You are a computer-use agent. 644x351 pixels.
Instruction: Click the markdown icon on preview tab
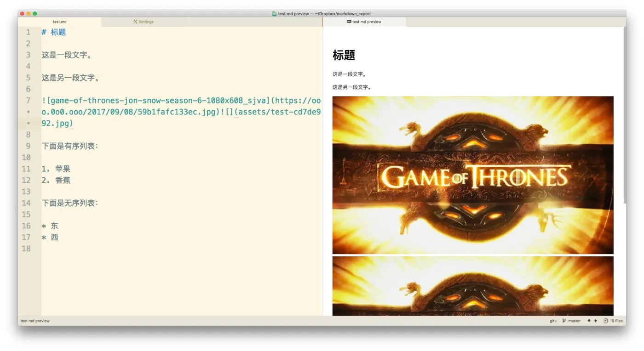pyautogui.click(x=349, y=22)
